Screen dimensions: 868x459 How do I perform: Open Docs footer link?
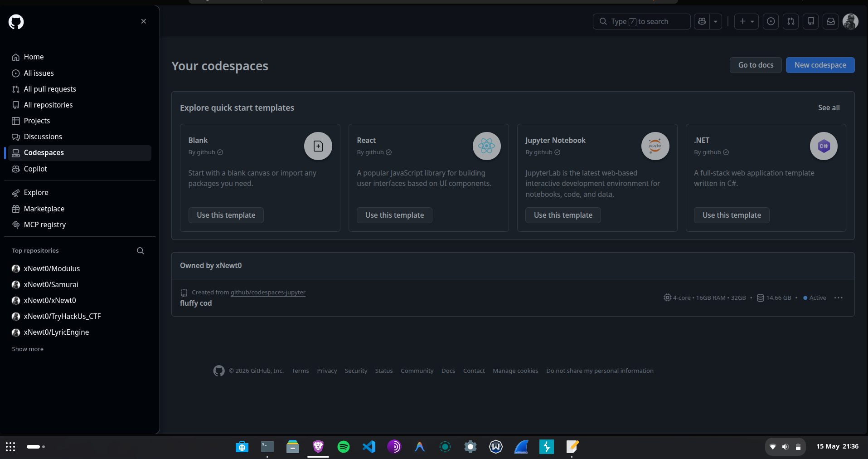[448, 371]
